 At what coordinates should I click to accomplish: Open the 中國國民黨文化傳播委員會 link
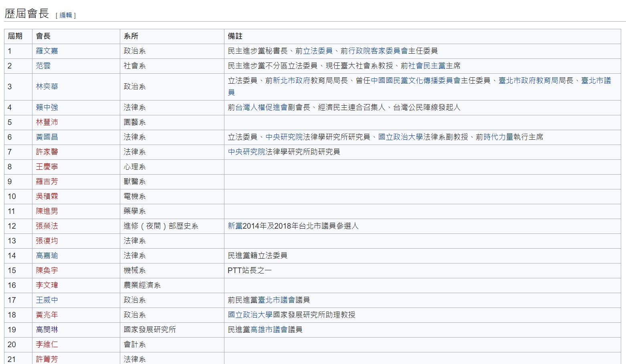pos(416,80)
